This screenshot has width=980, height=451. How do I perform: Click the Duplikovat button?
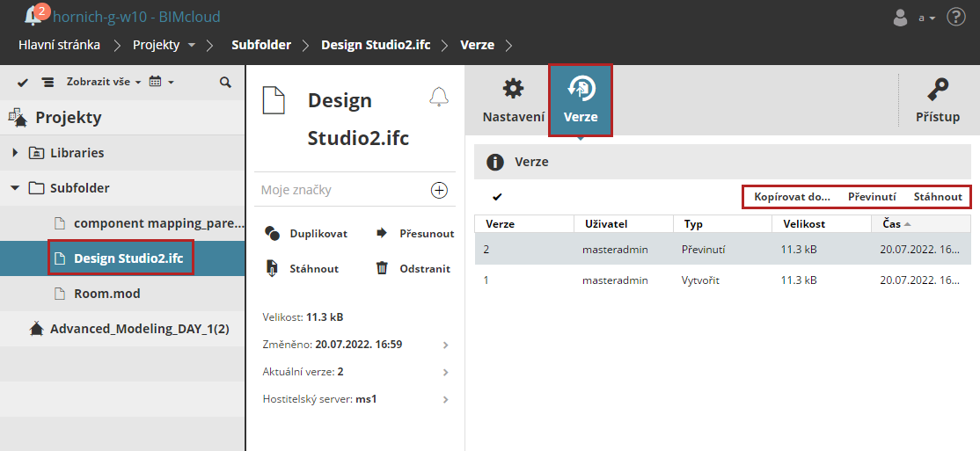click(307, 233)
